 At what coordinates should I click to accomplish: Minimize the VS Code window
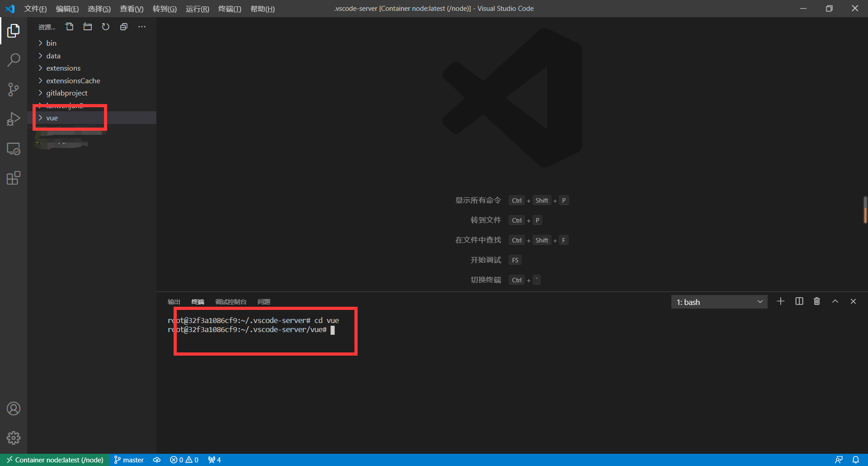coord(803,9)
